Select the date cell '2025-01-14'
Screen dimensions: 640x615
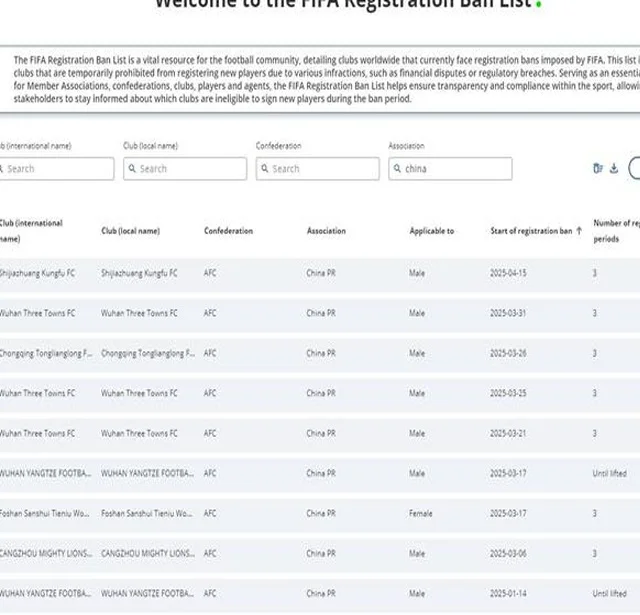click(508, 593)
